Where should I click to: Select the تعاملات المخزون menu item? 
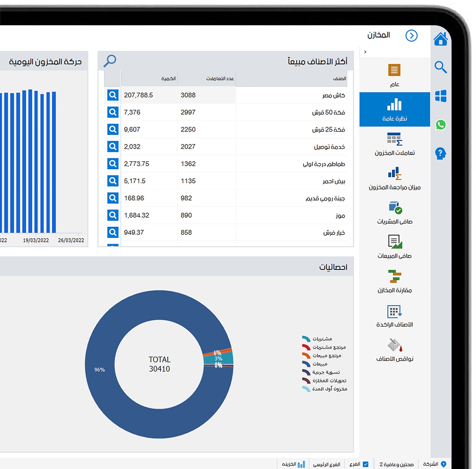[x=394, y=144]
